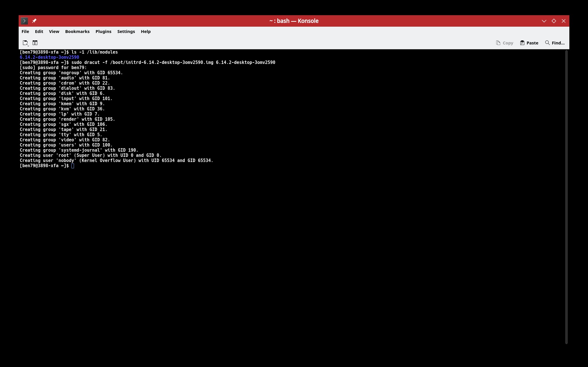Click the Split View toolbar icon
This screenshot has height=367, width=588.
35,43
